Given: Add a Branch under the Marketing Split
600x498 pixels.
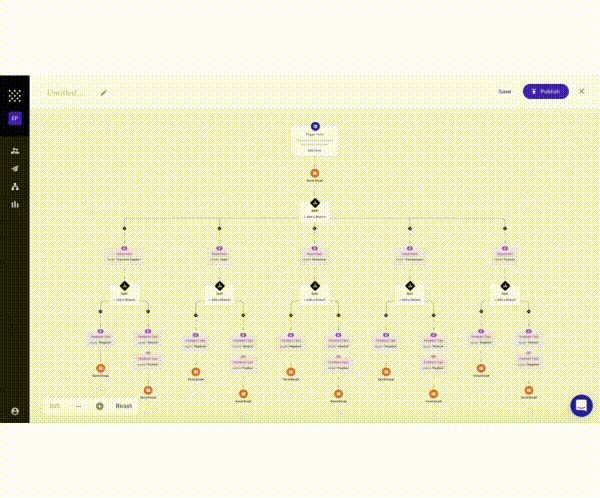Looking at the screenshot, I should 315,300.
